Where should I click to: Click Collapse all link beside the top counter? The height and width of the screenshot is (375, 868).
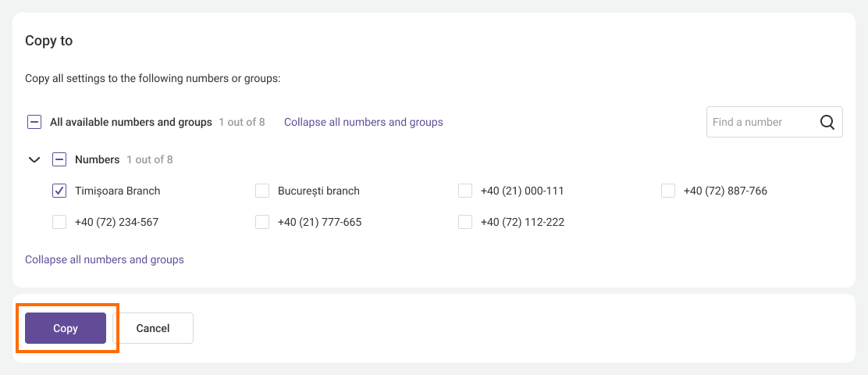(x=363, y=122)
